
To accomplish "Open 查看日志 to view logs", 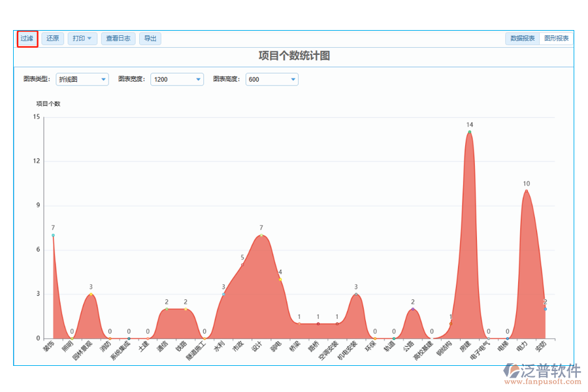I will click(x=118, y=39).
